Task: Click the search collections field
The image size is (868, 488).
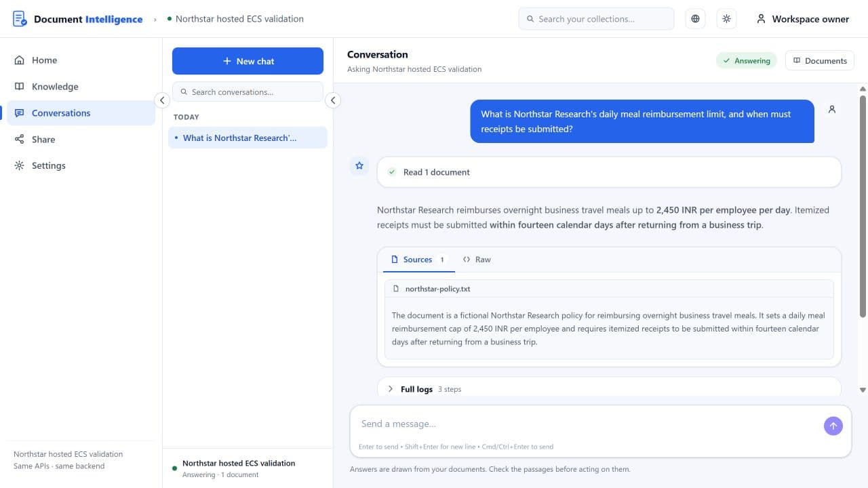Action: click(x=596, y=19)
